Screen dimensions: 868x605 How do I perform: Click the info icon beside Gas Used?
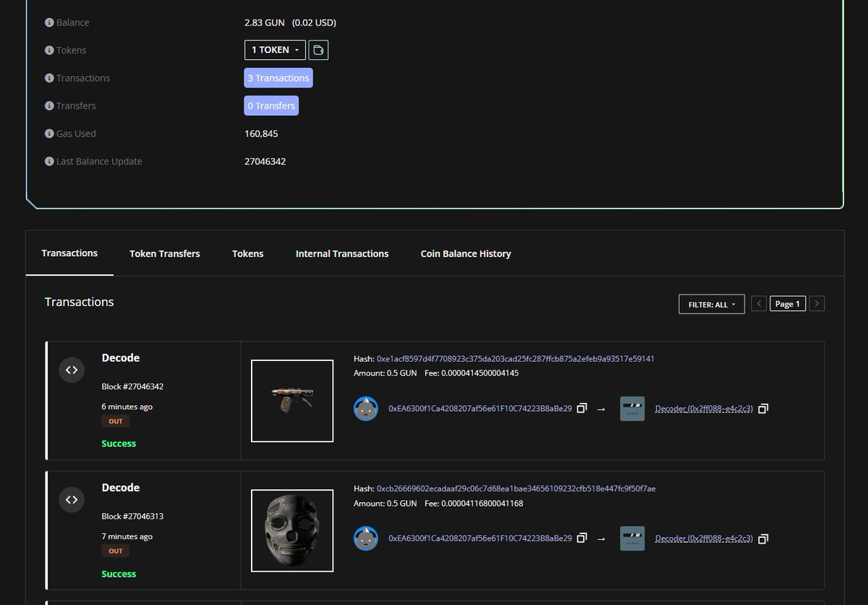pyautogui.click(x=49, y=133)
